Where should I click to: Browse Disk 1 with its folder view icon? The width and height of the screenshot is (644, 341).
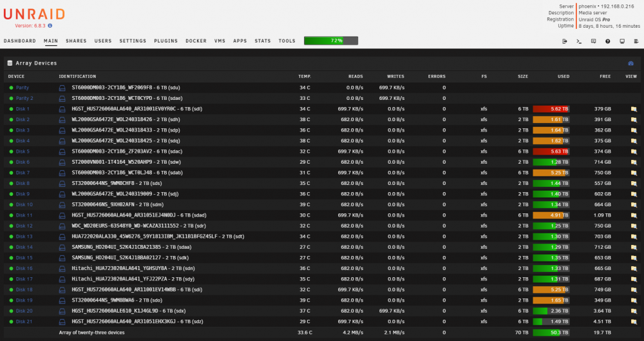coord(634,109)
